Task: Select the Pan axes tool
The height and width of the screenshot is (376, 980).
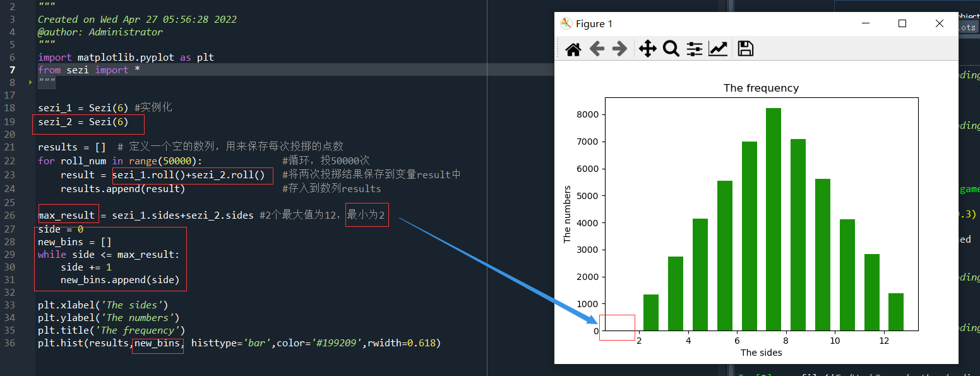Action: coord(647,49)
